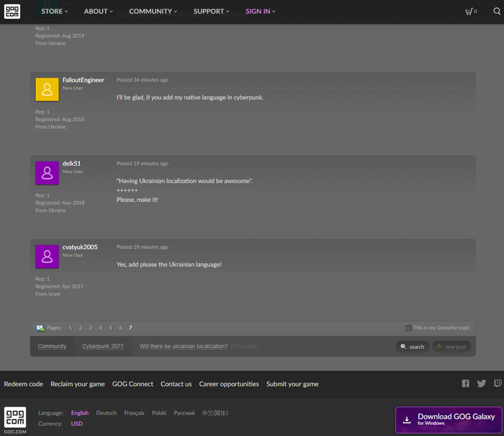Open GOG Twitch channel icon
The width and height of the screenshot is (504, 436).
(498, 383)
